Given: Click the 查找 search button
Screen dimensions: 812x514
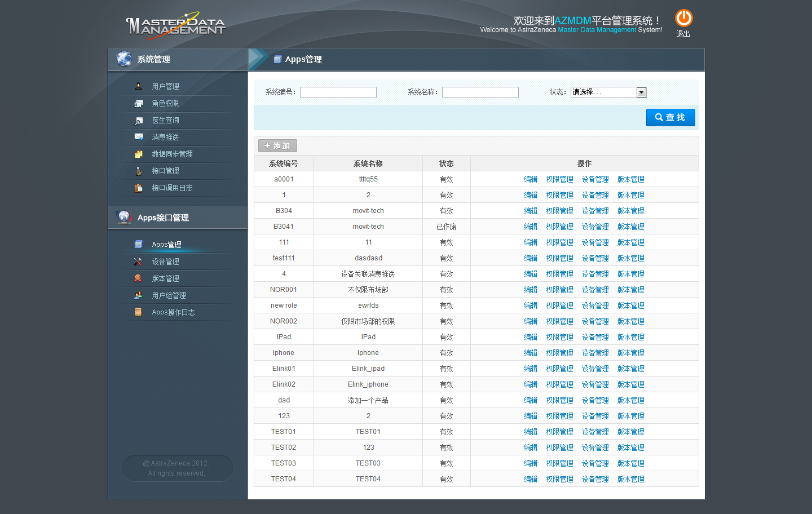Looking at the screenshot, I should (x=670, y=117).
